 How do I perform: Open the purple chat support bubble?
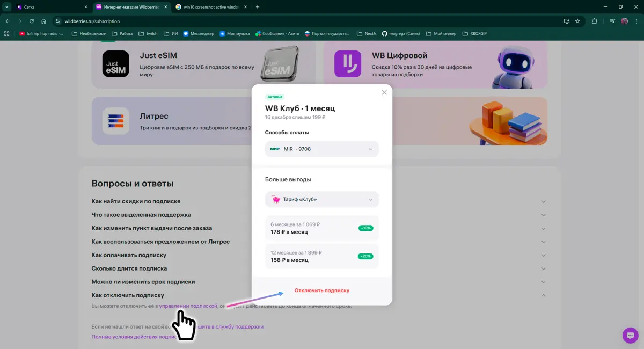pyautogui.click(x=630, y=335)
